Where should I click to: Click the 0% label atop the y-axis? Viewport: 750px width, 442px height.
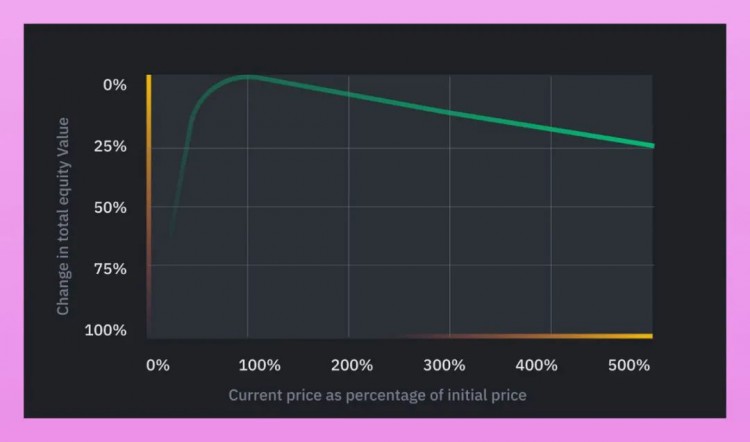117,85
